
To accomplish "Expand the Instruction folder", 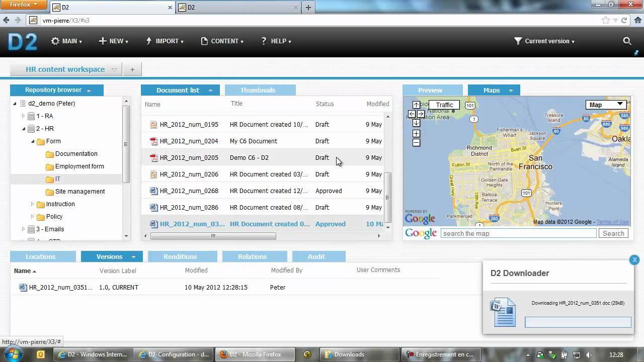I will 33,204.
